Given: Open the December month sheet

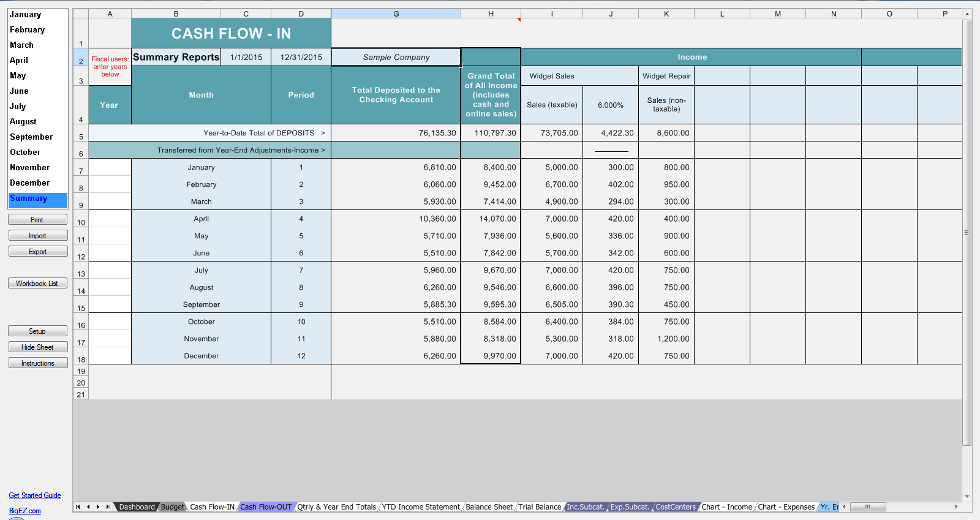Looking at the screenshot, I should pos(37,183).
